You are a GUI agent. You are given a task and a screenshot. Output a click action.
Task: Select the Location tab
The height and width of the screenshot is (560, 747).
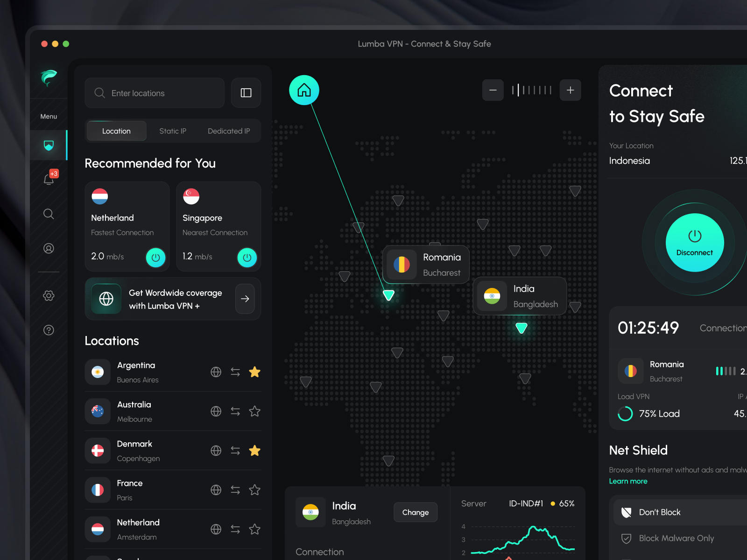coord(116,131)
